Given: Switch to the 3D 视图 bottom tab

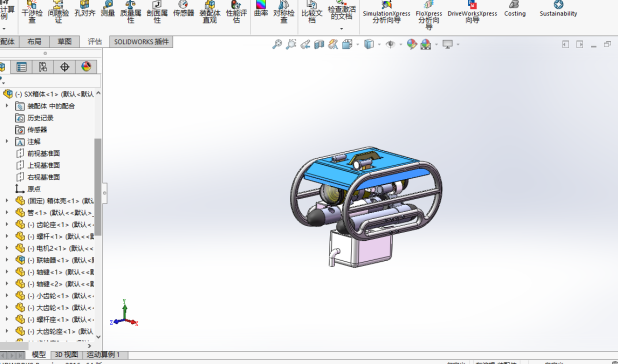Looking at the screenshot, I should (66, 355).
